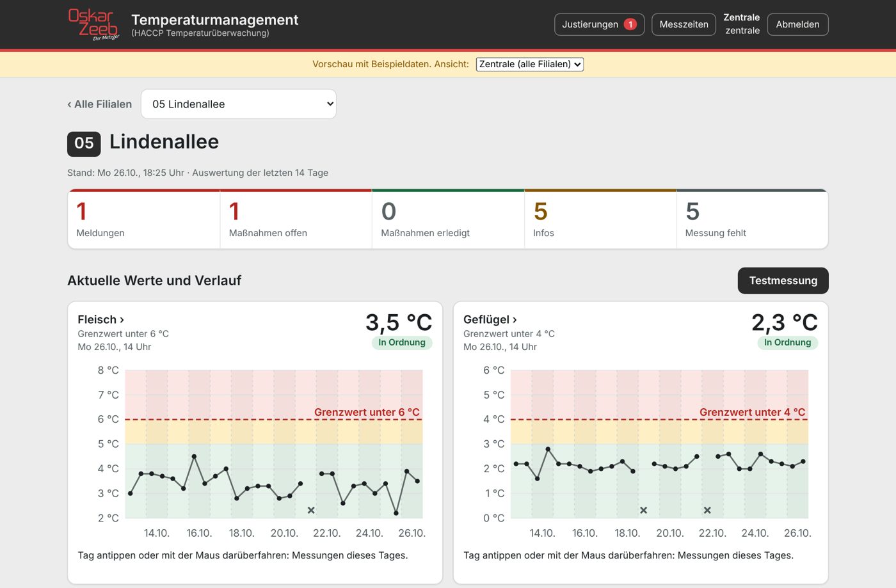This screenshot has height=588, width=896.
Task: Go back to Alle Filialen
Action: click(100, 104)
